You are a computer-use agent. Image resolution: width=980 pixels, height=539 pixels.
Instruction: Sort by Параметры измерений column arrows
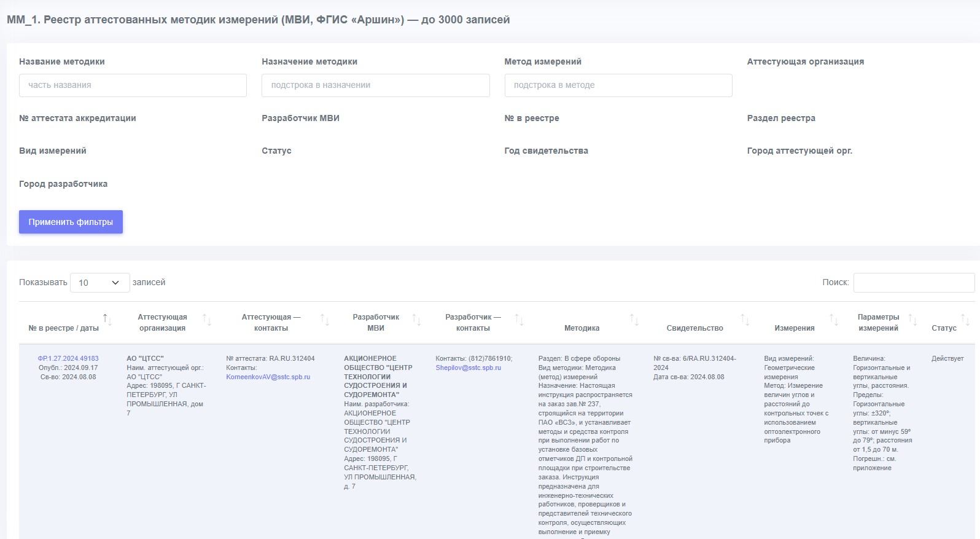(912, 320)
